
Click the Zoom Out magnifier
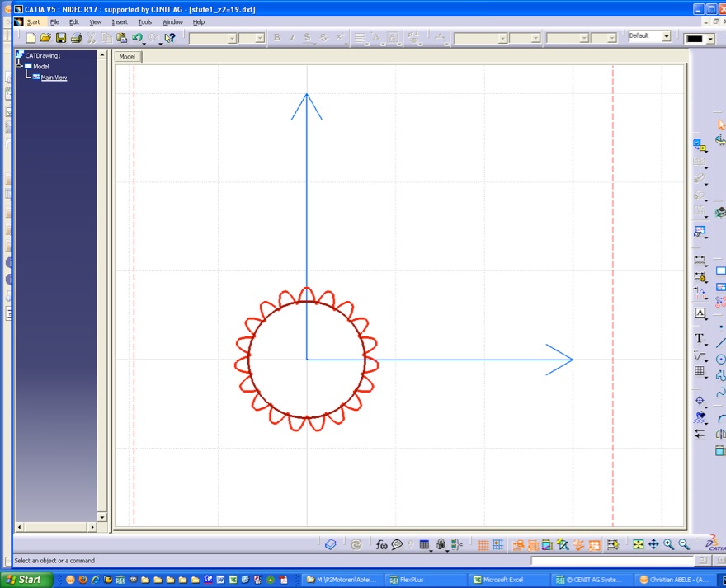[x=684, y=545]
